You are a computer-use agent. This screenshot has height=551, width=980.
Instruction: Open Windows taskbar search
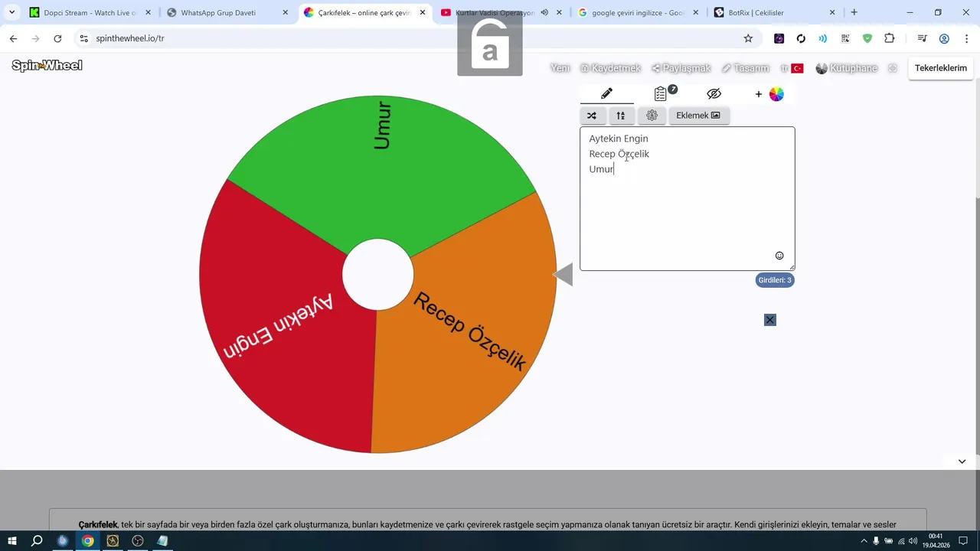[x=37, y=541]
